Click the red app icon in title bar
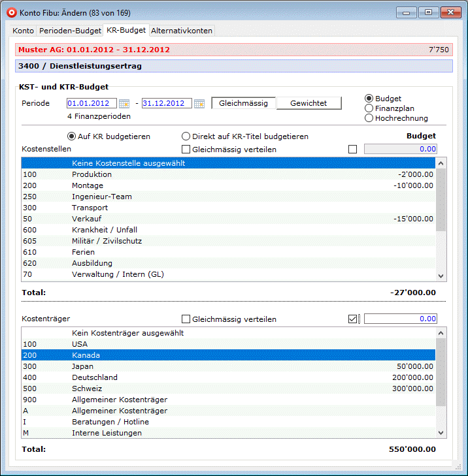Screen dimensions: 468x476 click(x=10, y=12)
